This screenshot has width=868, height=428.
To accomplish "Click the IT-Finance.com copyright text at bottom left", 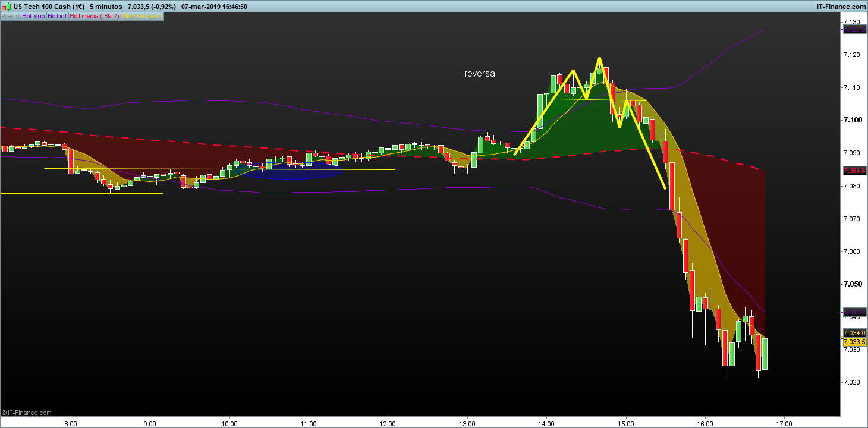I will 27,413.
